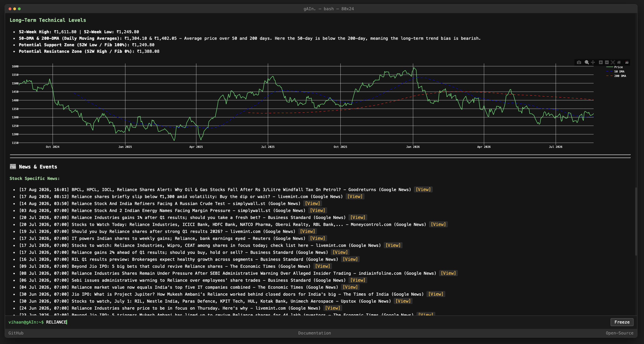
Task: Open [View] for Upstox Stocks to watch July 1
Action: (x=403, y=301)
